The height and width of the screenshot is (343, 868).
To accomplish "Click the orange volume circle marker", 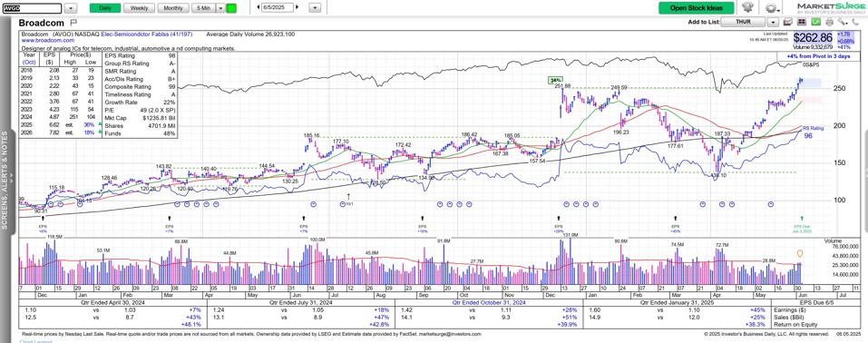I will 800,254.
